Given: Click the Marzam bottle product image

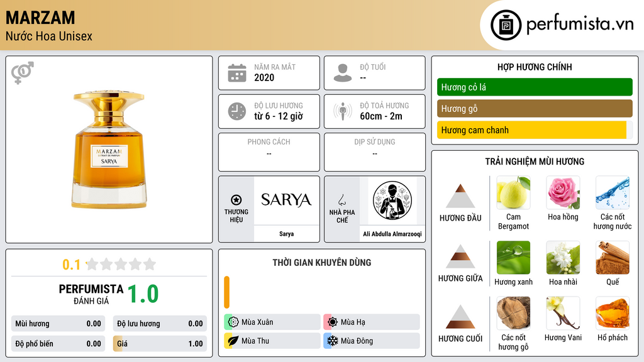Looking at the screenshot, I should (x=109, y=150).
